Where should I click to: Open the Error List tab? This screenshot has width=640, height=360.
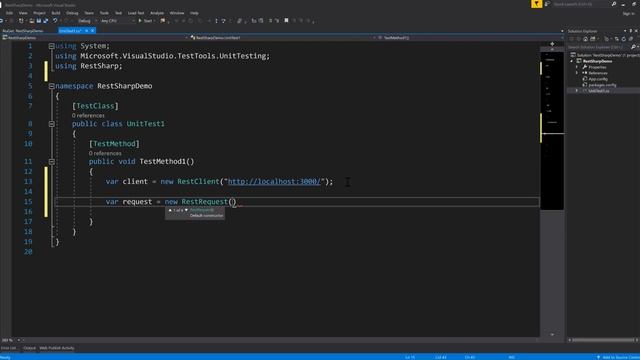(x=9, y=348)
